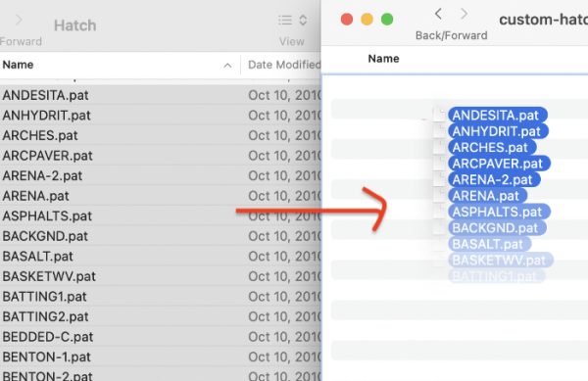
Task: Select BASKETWV.pat in Hatch window
Action: pyautogui.click(x=49, y=276)
